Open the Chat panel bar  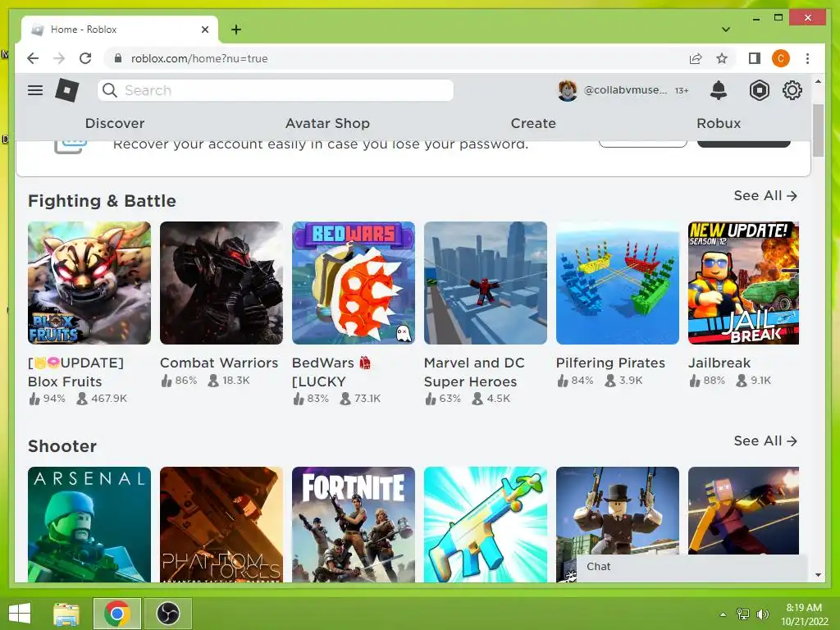(691, 567)
